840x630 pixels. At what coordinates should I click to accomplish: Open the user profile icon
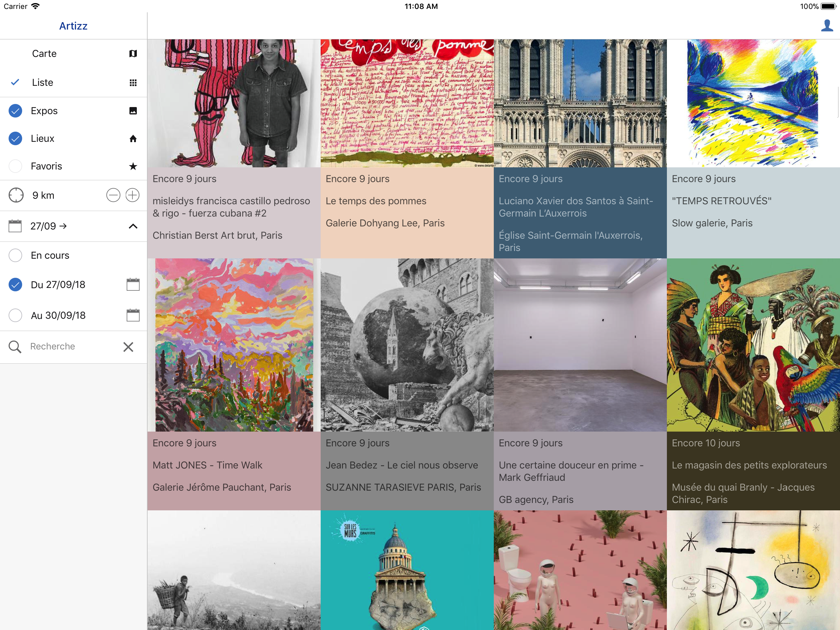[x=827, y=26]
